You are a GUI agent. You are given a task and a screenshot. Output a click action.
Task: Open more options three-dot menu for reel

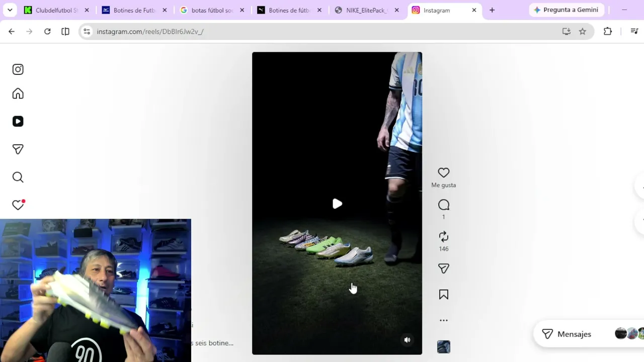click(x=443, y=320)
